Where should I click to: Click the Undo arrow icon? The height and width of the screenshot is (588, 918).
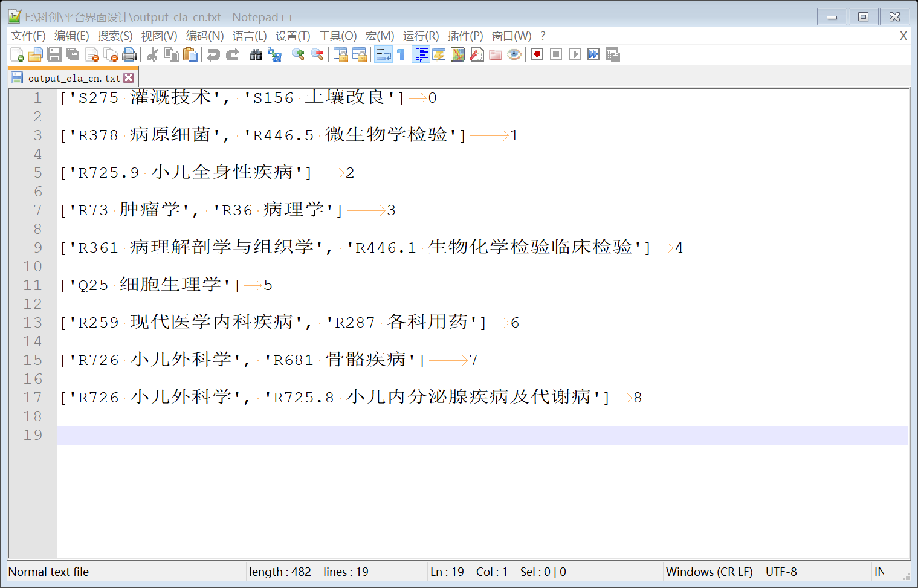click(x=213, y=55)
